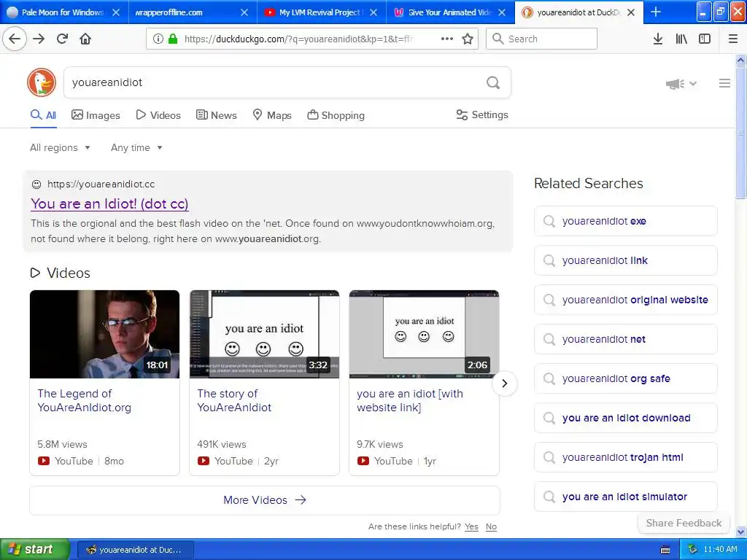Click system tray icon beside the clock

pos(692,550)
